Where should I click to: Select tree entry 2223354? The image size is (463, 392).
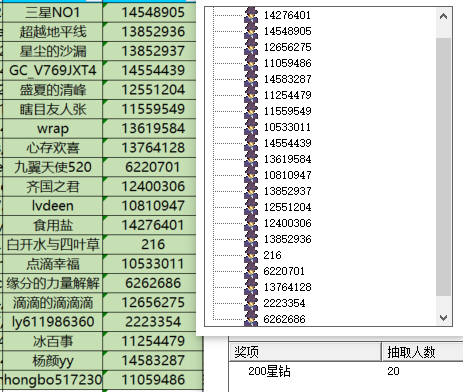pyautogui.click(x=284, y=303)
